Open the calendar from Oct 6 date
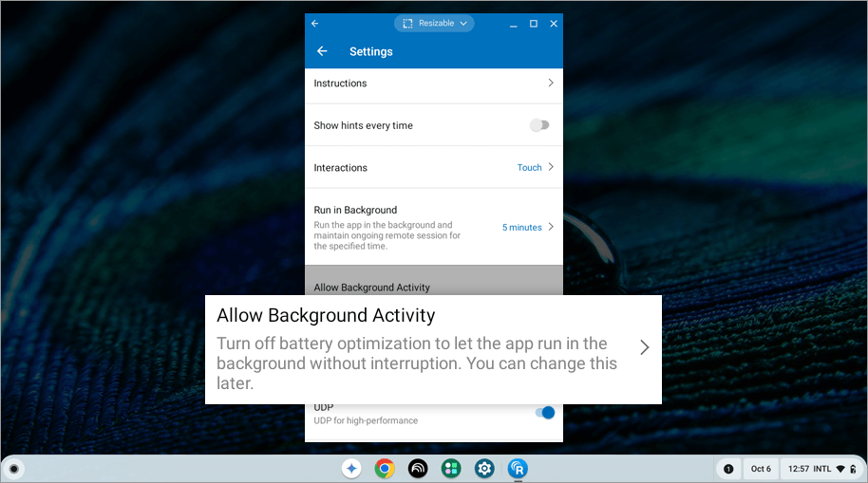The width and height of the screenshot is (868, 483). (761, 469)
